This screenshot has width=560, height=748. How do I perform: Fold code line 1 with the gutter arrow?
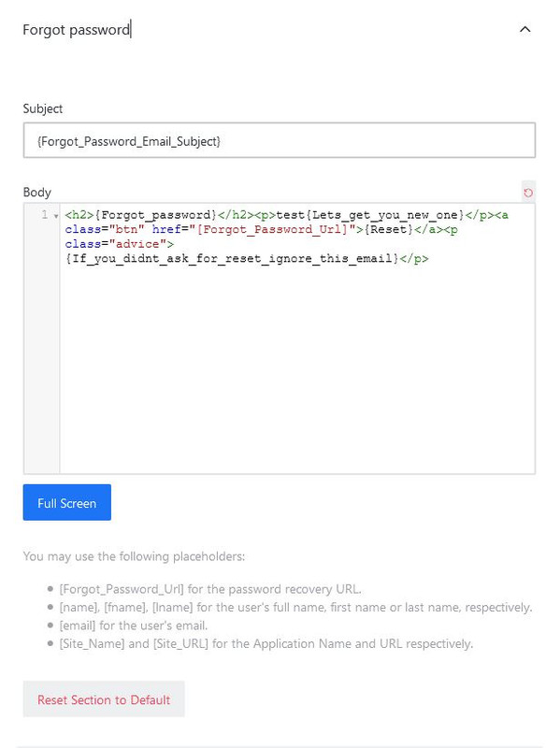tap(56, 216)
